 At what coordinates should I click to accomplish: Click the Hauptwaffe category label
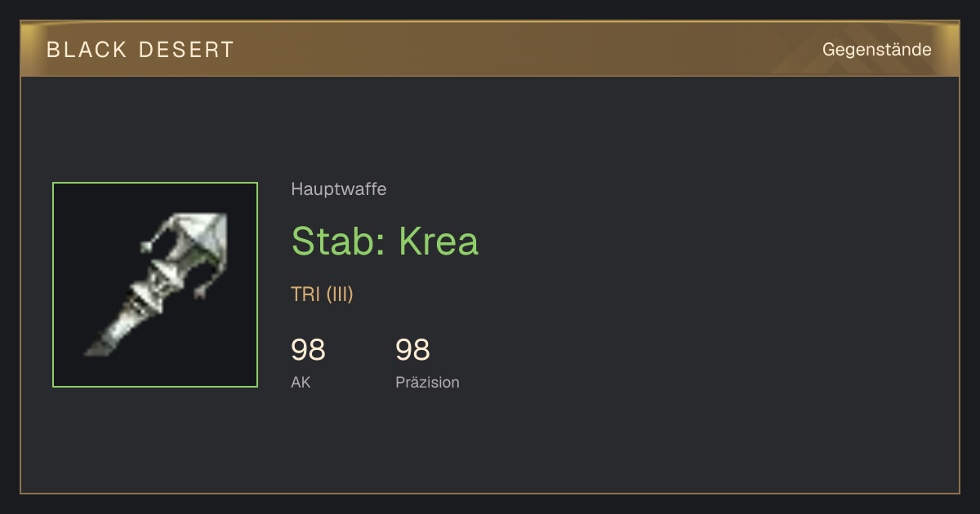coord(339,189)
